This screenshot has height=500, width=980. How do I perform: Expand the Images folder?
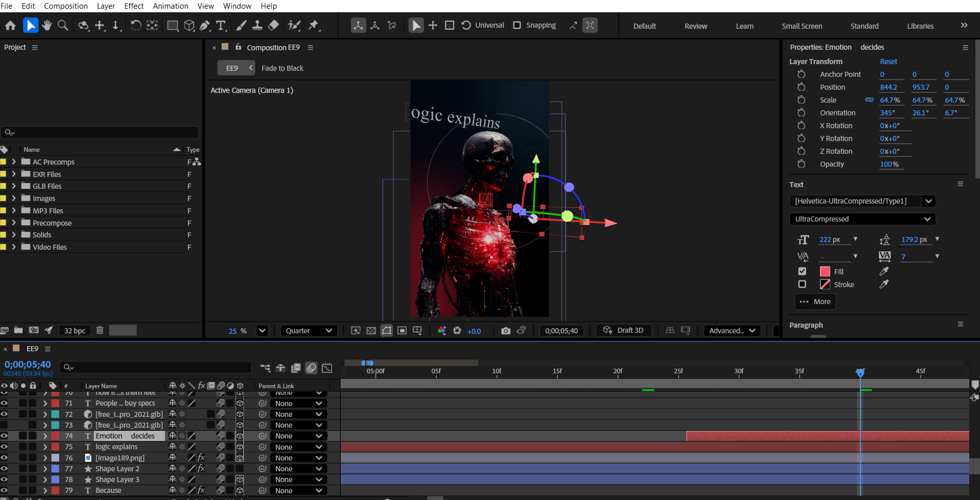click(14, 198)
